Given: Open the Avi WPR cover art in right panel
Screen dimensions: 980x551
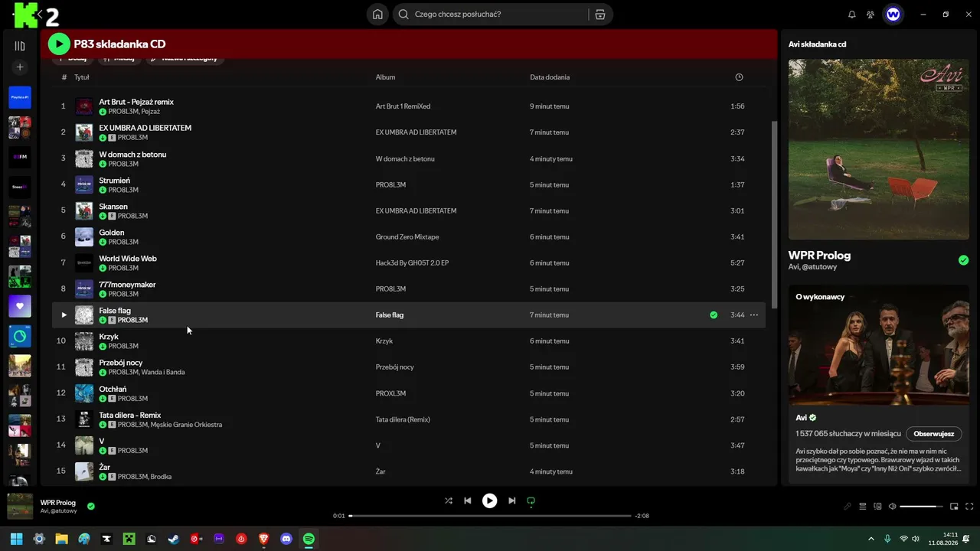Looking at the screenshot, I should point(879,149).
